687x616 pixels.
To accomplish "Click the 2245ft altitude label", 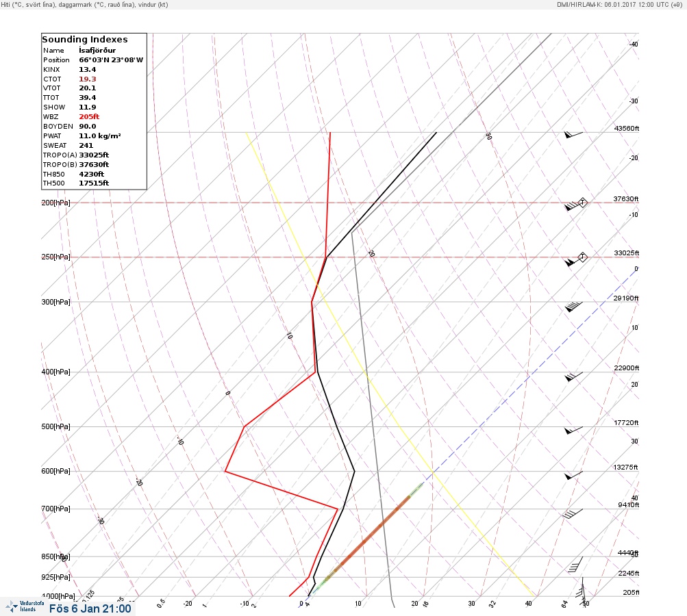I will click(628, 573).
